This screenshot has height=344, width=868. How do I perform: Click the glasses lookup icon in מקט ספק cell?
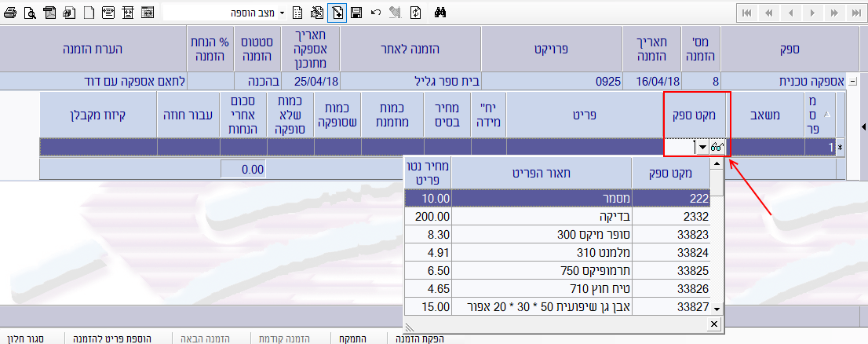(717, 147)
